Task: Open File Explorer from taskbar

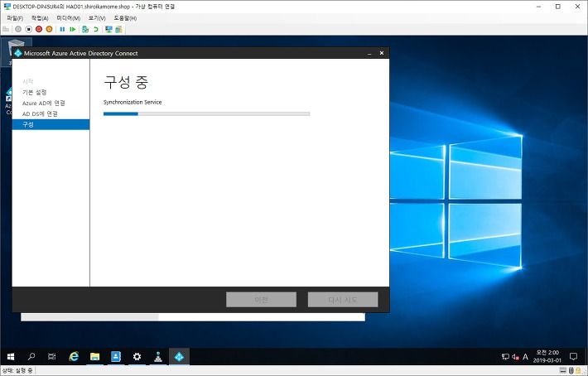Action: (x=95, y=356)
